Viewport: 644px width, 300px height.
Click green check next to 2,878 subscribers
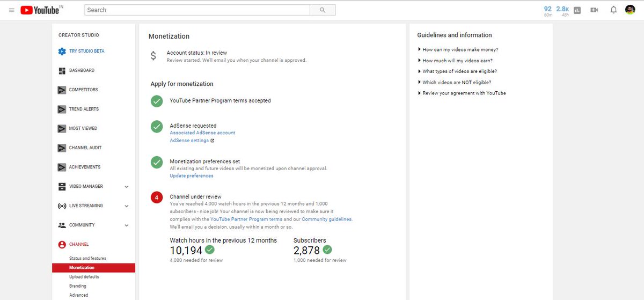point(327,250)
